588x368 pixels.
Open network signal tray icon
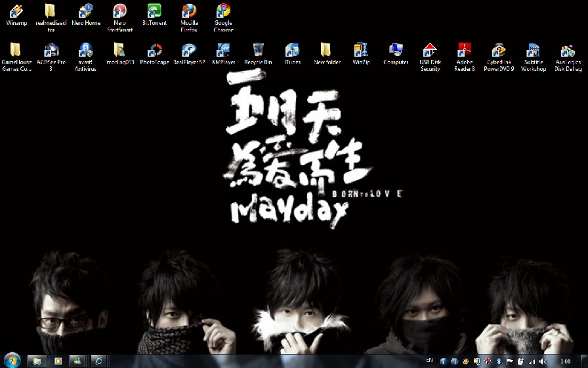532,361
